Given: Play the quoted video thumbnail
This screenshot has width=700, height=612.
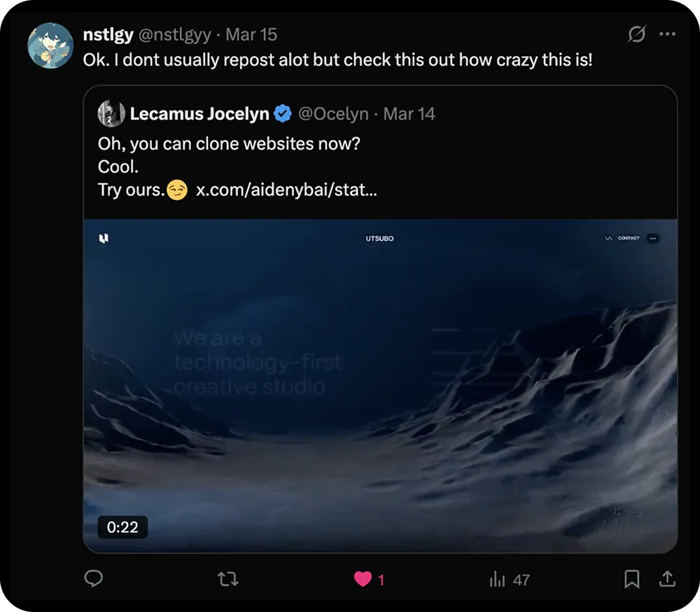Looking at the screenshot, I should pyautogui.click(x=380, y=385).
